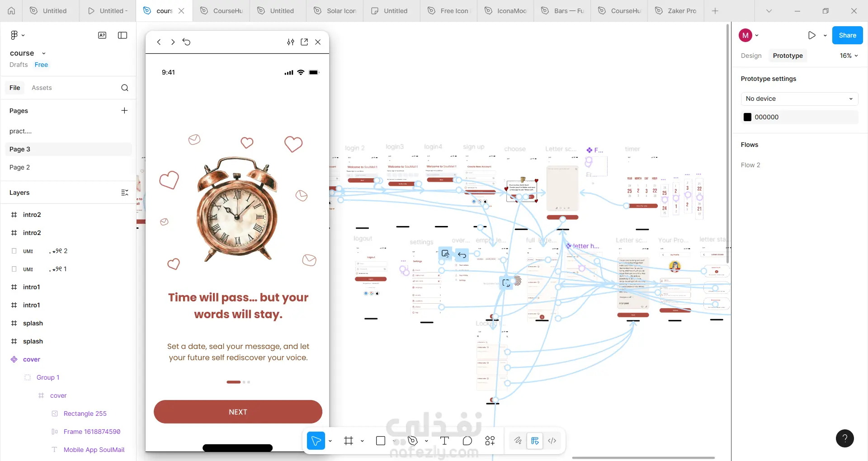Go to next frame in preview
This screenshot has height=461, width=868.
(x=173, y=42)
